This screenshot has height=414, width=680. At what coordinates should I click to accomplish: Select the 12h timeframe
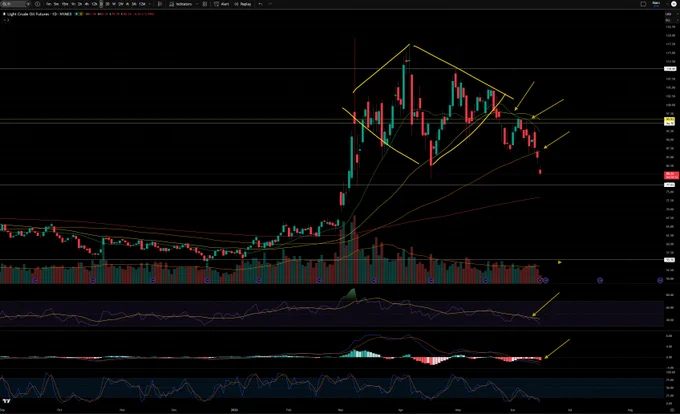[x=94, y=4]
